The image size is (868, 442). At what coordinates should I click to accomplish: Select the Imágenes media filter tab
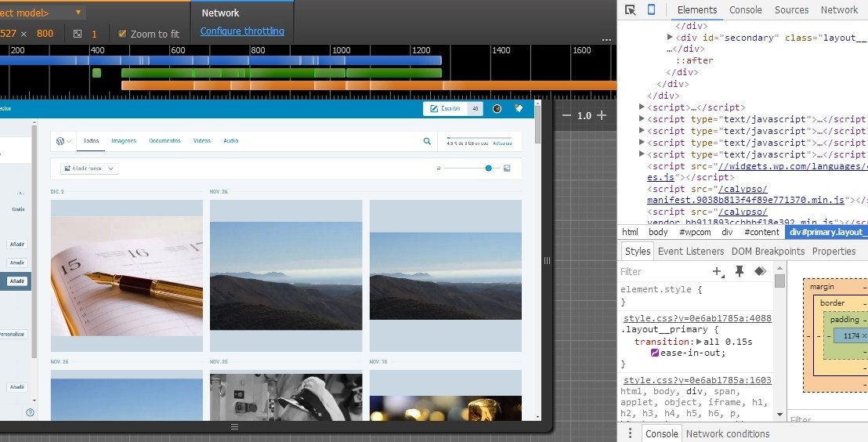(x=124, y=141)
